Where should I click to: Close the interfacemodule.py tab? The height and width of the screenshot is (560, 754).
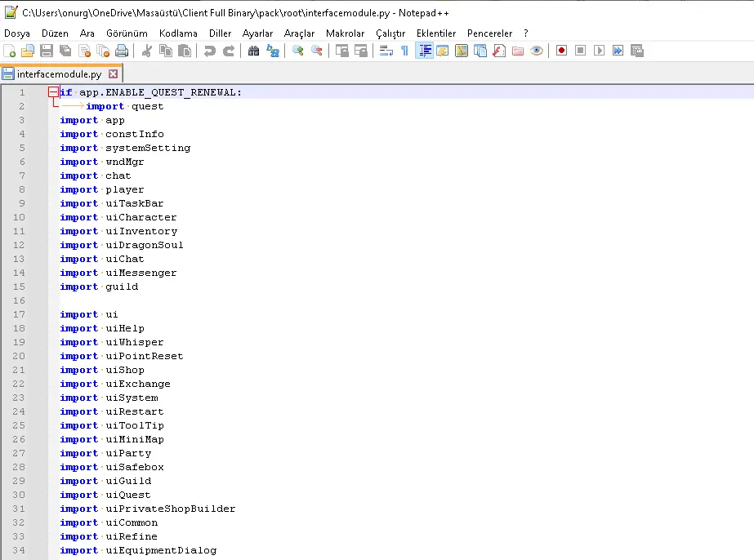point(114,73)
